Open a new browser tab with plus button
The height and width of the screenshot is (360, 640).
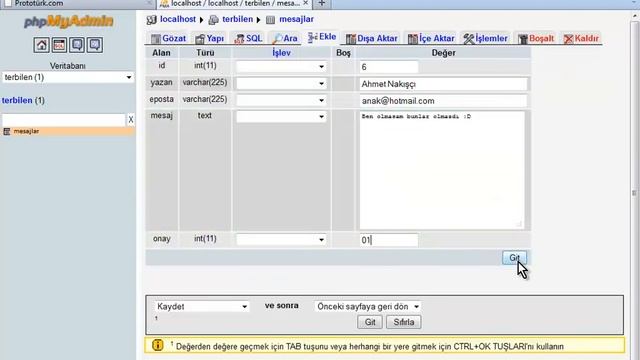[322, 4]
